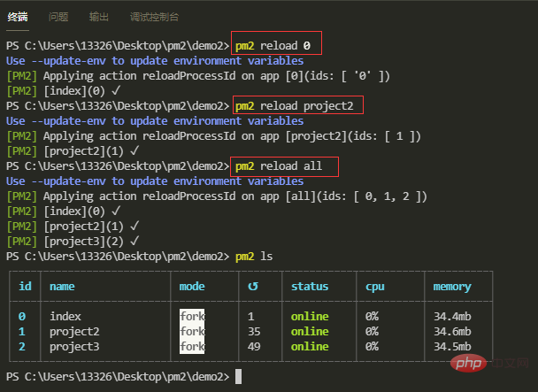538x392 pixels.
Task: Click the restart count arrow icon header
Action: (x=253, y=287)
